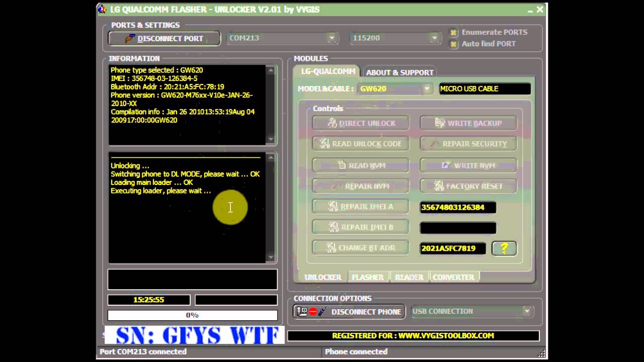Toggle Enumerate PORTS checkbox

(453, 32)
